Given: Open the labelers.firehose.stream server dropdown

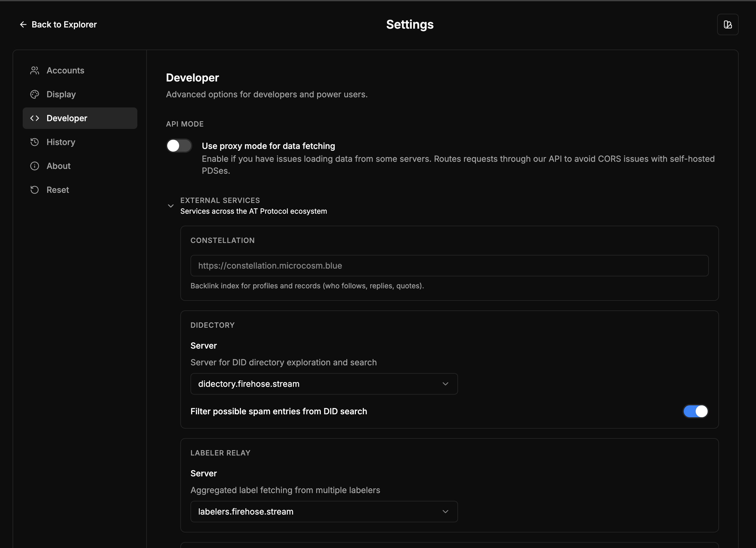Looking at the screenshot, I should (x=324, y=512).
